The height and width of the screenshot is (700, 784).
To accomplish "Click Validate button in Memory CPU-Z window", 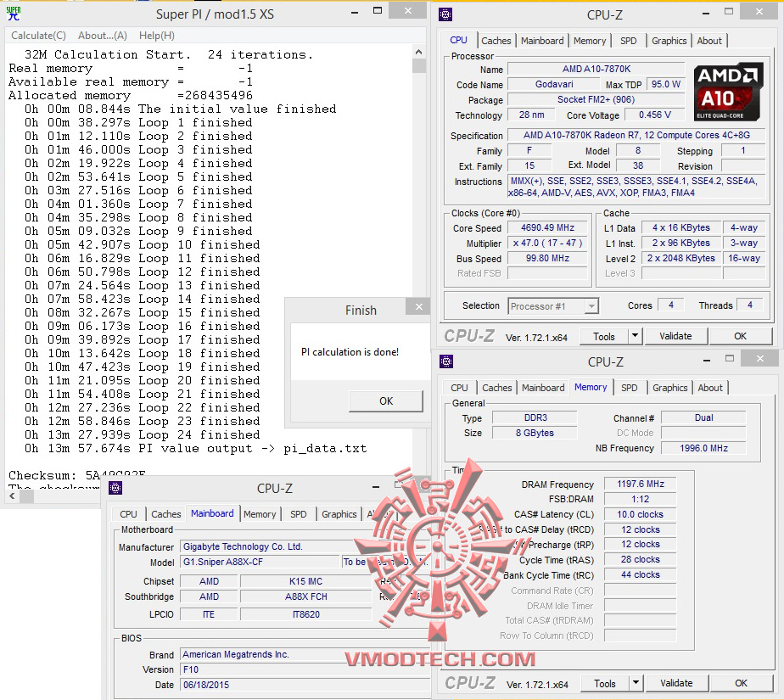I will (676, 684).
